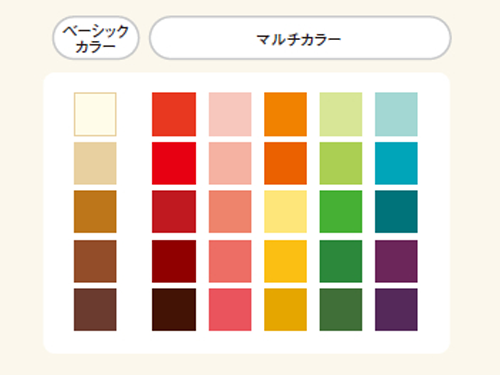Screen dimensions: 500x375
Task: Pick the rose pink bottom swatch
Action: [230, 310]
